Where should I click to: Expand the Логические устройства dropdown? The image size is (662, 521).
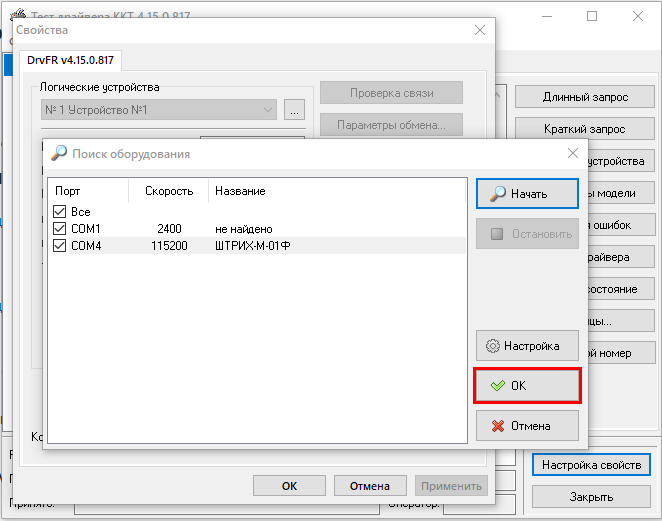(268, 110)
